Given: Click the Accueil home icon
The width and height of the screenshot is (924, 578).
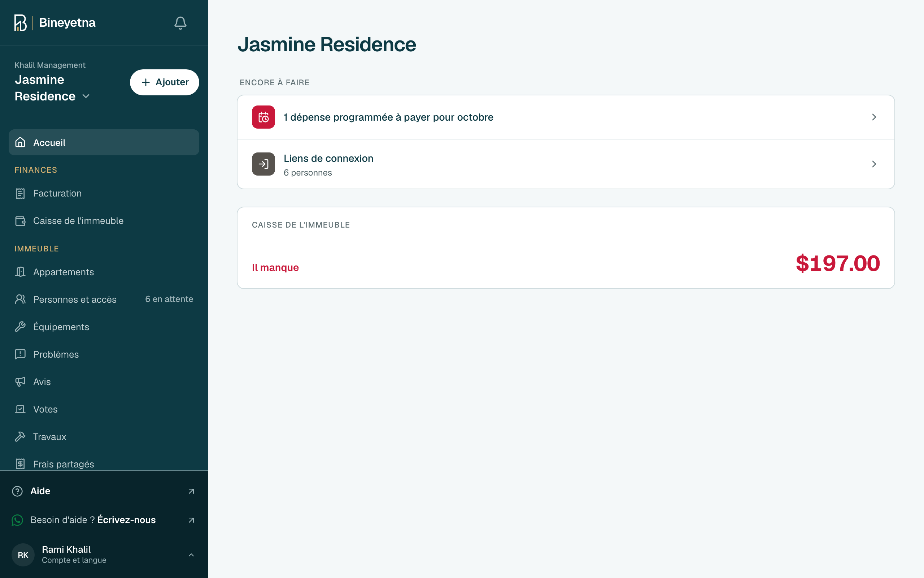Looking at the screenshot, I should coord(20,142).
